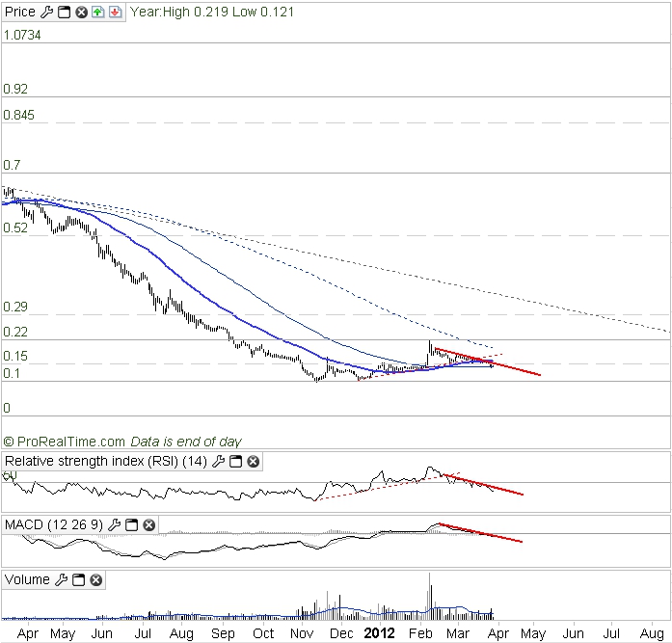Open the ProRealTime.com copyright link
Image resolution: width=672 pixels, height=643 pixels.
pos(65,442)
